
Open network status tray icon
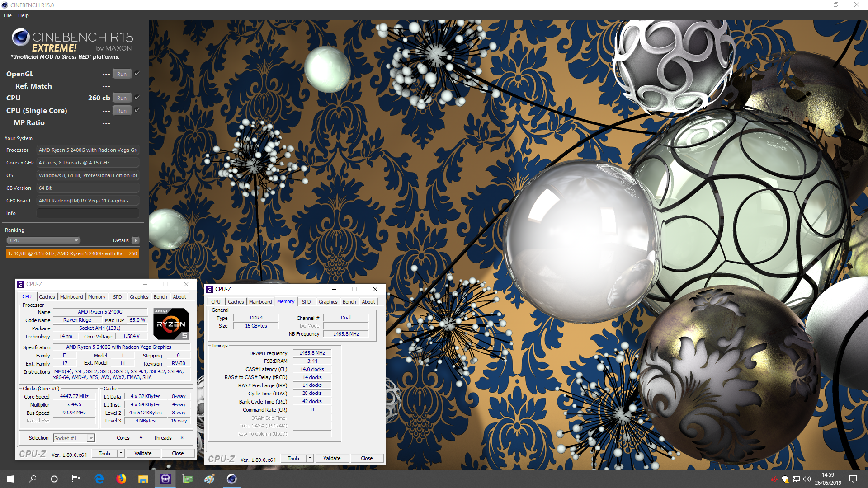pyautogui.click(x=796, y=479)
